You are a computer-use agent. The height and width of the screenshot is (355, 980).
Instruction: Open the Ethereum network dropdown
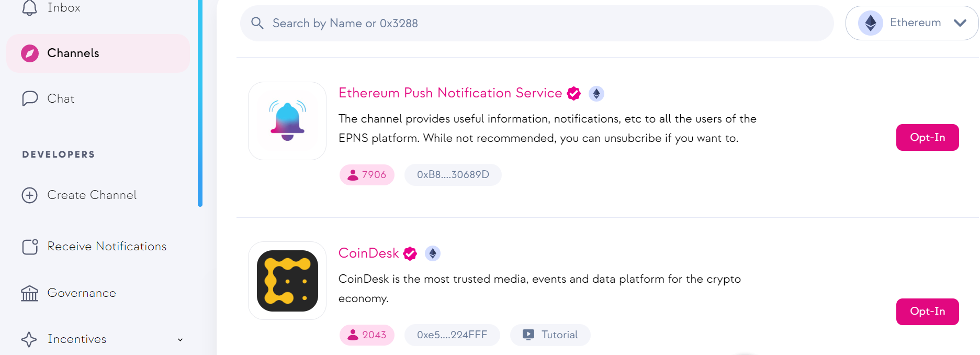[911, 23]
